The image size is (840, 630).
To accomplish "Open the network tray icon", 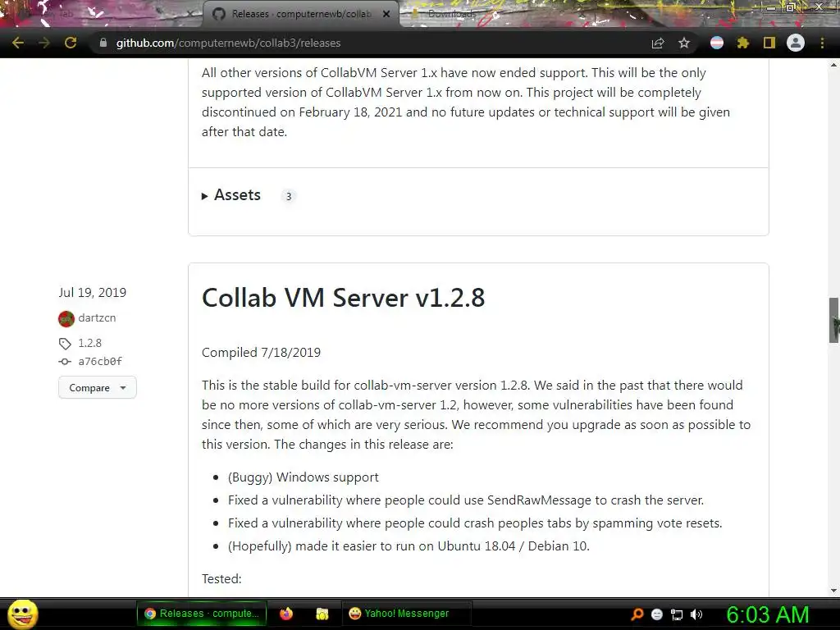I will point(677,614).
